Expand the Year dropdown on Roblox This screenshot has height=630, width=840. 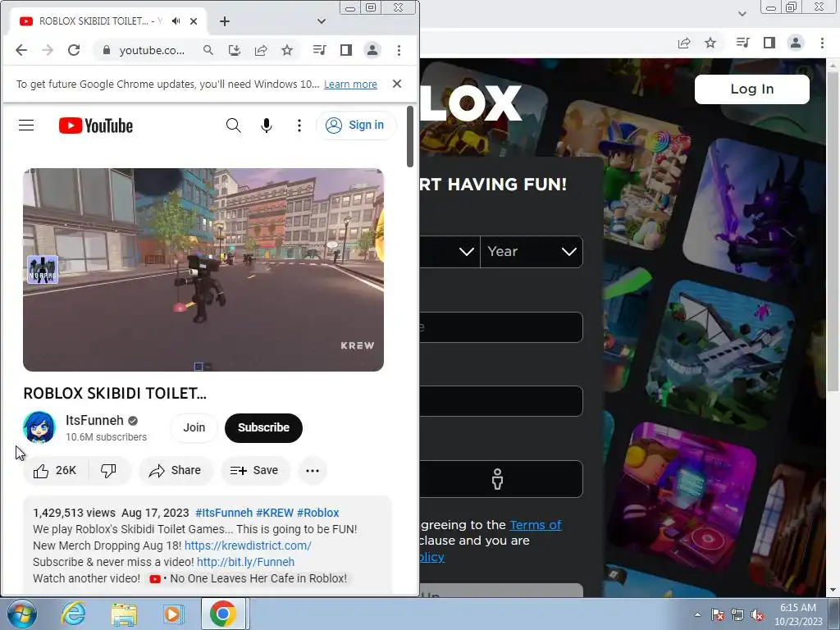[532, 251]
